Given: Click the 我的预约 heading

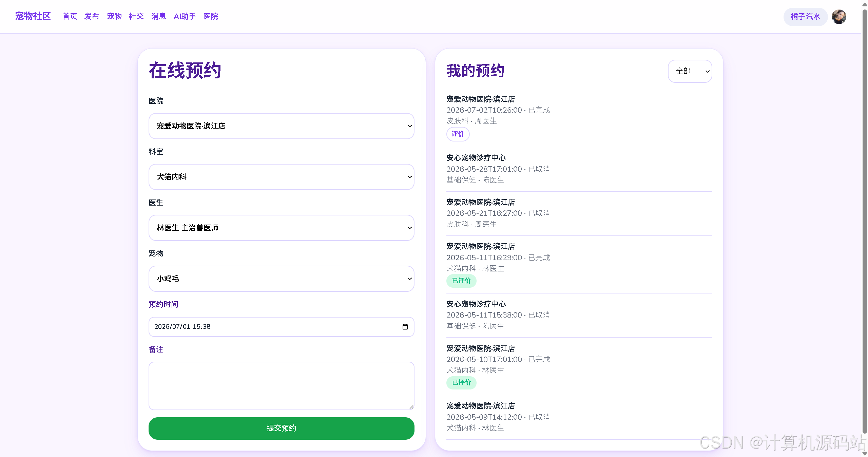Looking at the screenshot, I should pos(475,71).
